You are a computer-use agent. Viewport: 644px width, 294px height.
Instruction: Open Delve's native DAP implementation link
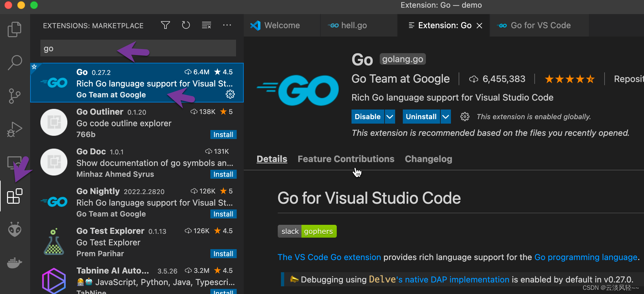coord(439,280)
